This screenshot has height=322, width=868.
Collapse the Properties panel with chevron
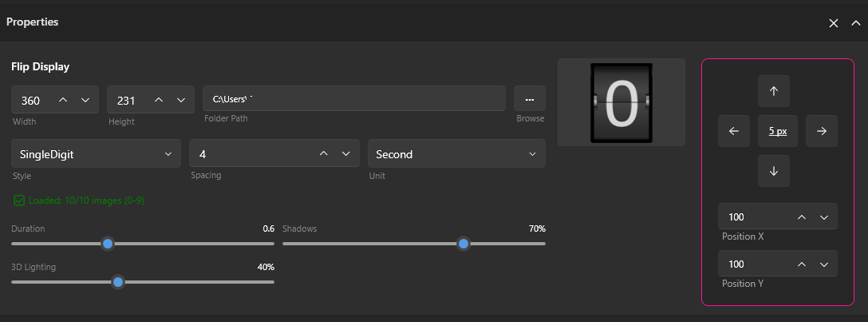pyautogui.click(x=856, y=23)
